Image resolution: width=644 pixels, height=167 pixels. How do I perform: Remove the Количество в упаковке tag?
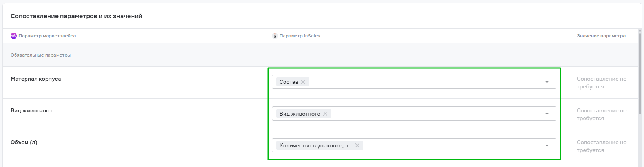coord(357,145)
